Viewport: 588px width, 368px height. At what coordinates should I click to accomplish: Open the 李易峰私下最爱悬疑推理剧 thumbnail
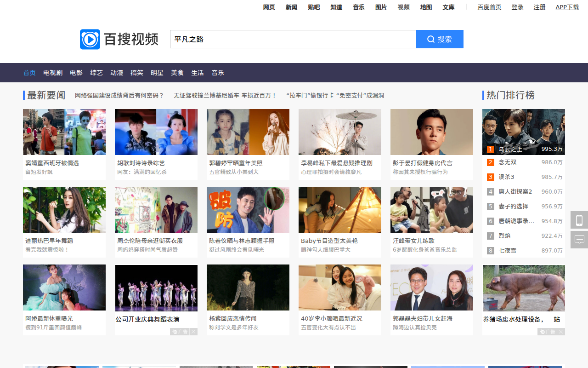(340, 132)
